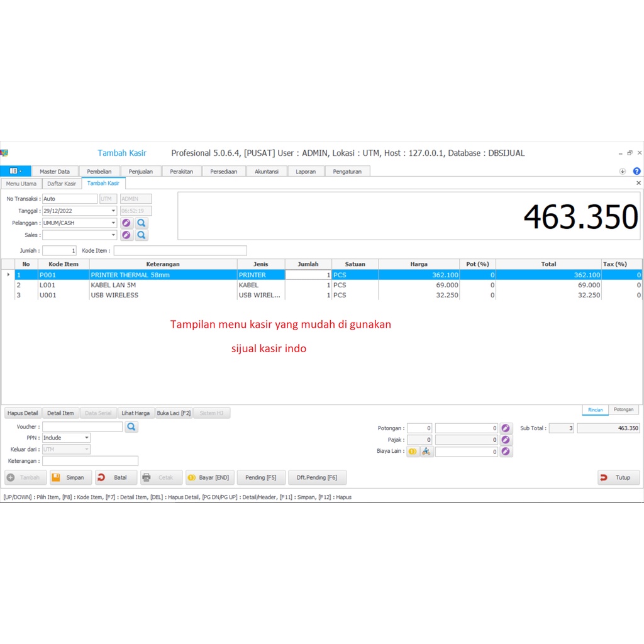The width and height of the screenshot is (644, 644).
Task: Open the Penjualan menu
Action: [x=141, y=171]
